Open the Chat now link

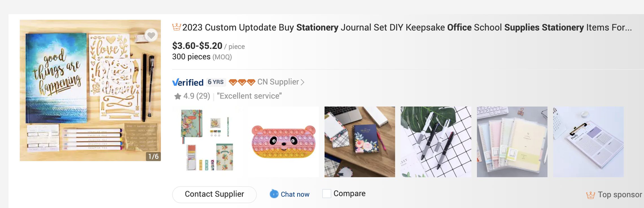pyautogui.click(x=295, y=194)
